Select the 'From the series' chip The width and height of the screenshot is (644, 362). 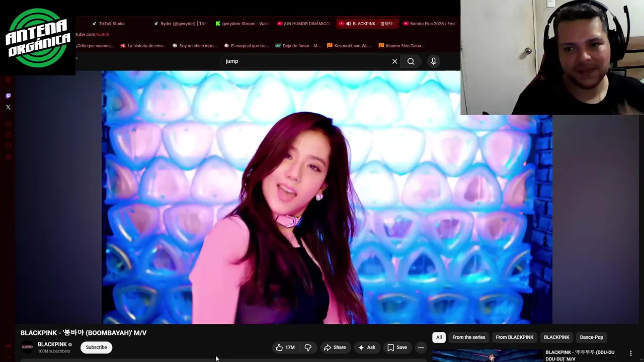click(x=468, y=337)
